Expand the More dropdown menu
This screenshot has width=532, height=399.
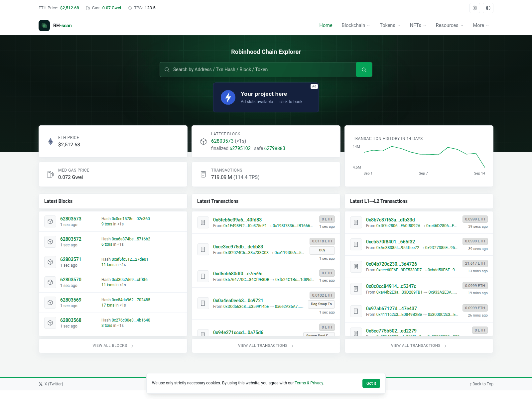tap(481, 25)
